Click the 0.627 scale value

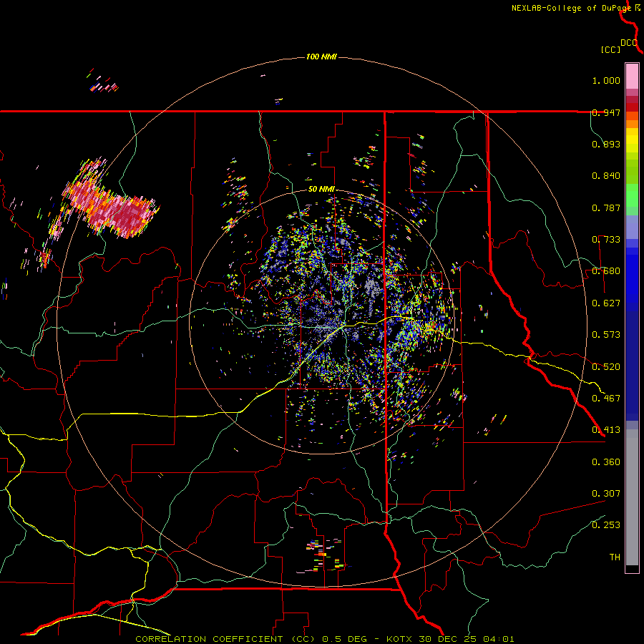pyautogui.click(x=606, y=303)
